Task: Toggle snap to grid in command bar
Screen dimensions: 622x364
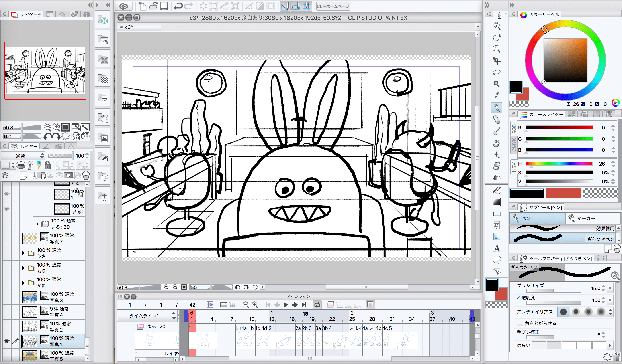Action: click(307, 6)
